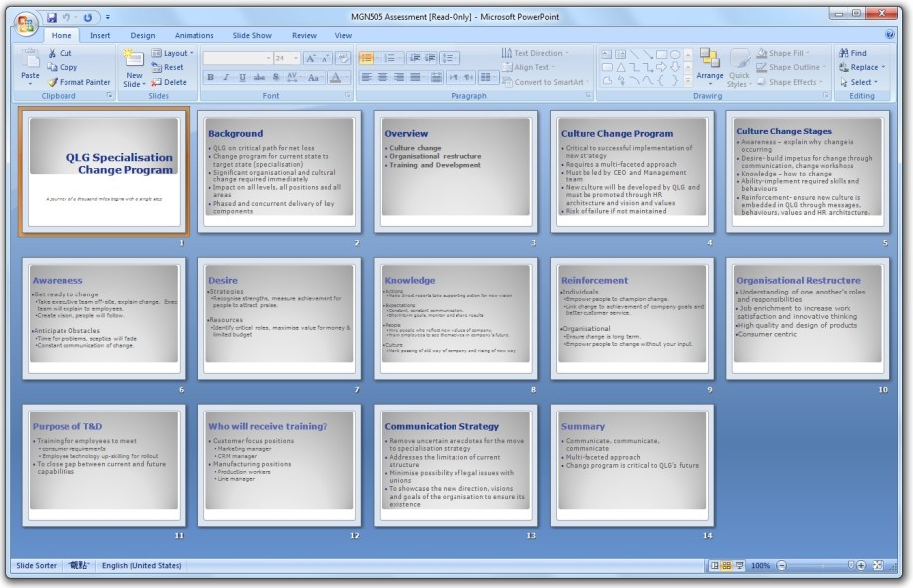This screenshot has width=913, height=588.
Task: Select the Communication Strategy slide thumbnail
Action: pos(456,465)
